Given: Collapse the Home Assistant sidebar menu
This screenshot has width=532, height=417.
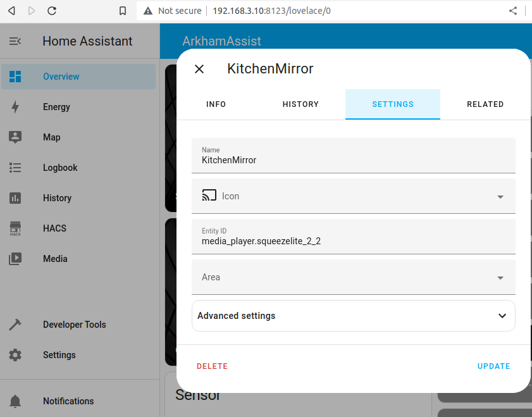Looking at the screenshot, I should 15,41.
